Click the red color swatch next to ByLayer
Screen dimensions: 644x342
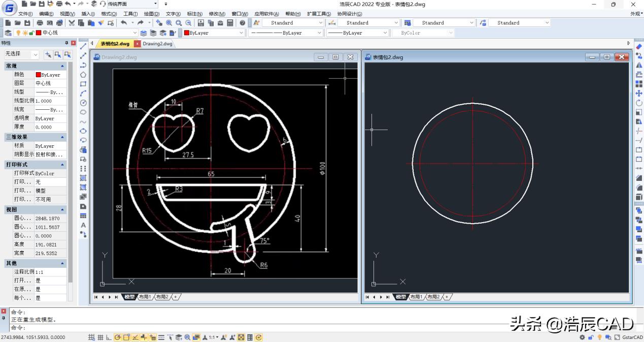tap(186, 32)
